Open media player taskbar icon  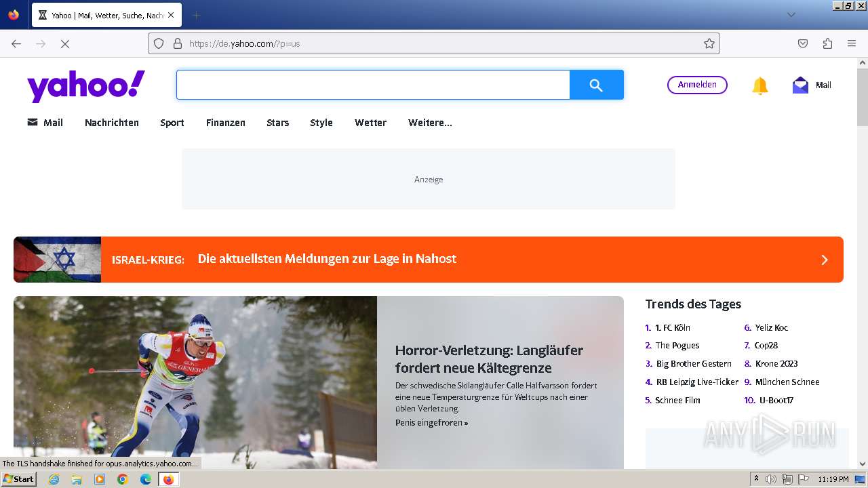[100, 479]
